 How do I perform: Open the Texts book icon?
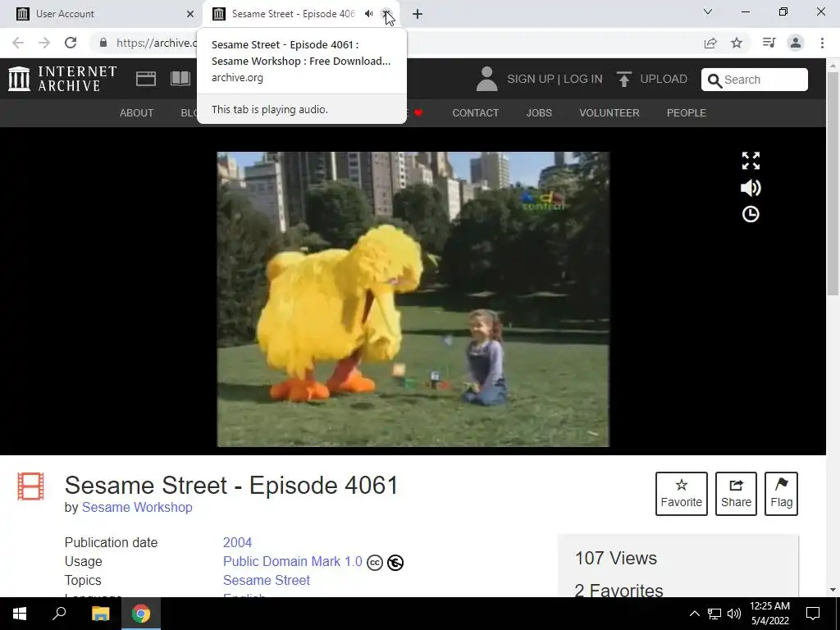point(180,79)
